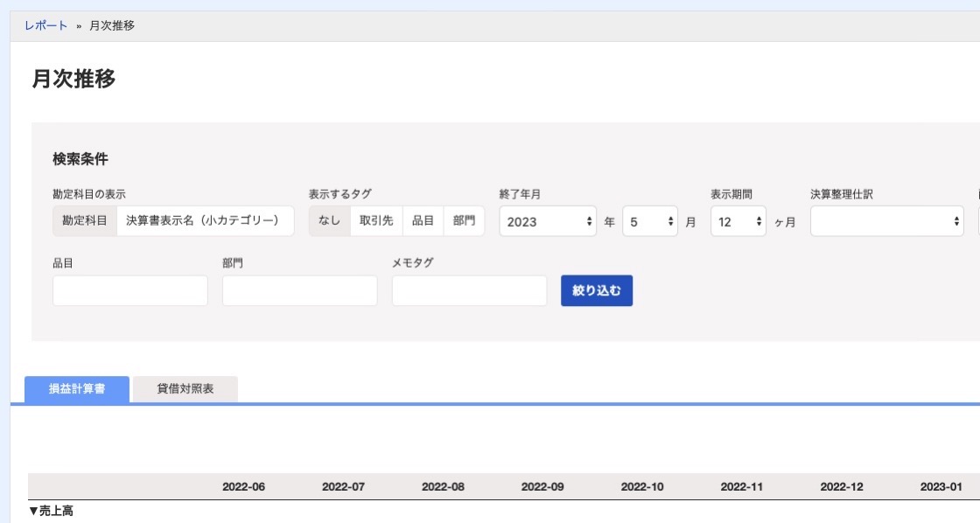This screenshot has height=523, width=980.
Task: Choose なし tag display option
Action: pos(329,220)
